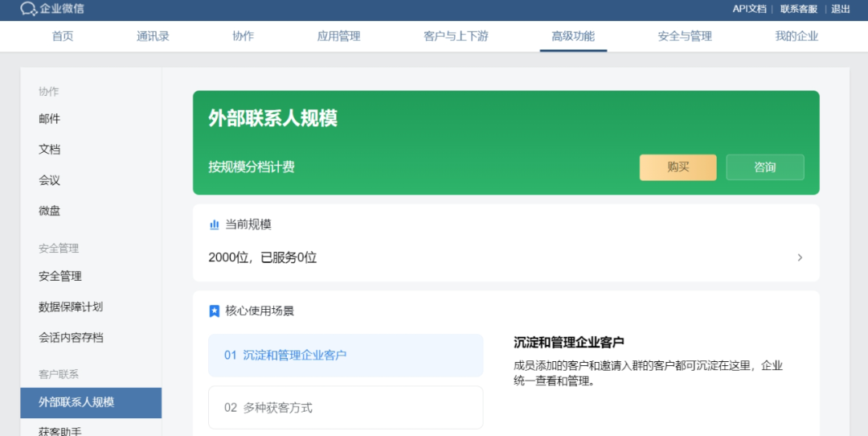Click the 按规模分档计费 text
Viewport: 868px width, 436px height.
(252, 167)
